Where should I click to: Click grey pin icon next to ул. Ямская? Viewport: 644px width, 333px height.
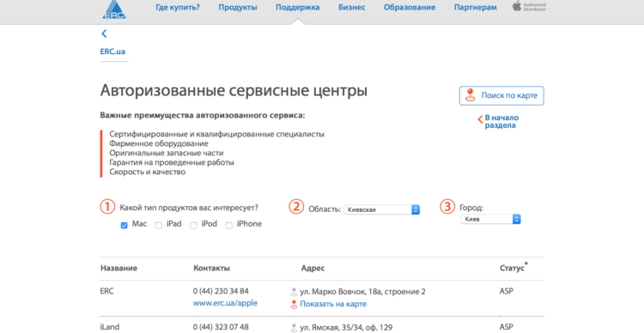(294, 328)
